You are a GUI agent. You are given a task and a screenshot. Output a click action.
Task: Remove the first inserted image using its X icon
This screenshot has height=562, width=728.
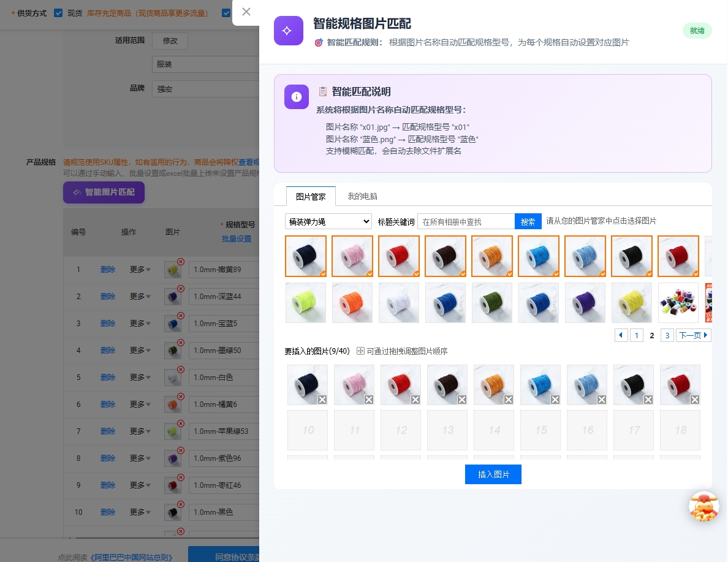[x=322, y=399]
